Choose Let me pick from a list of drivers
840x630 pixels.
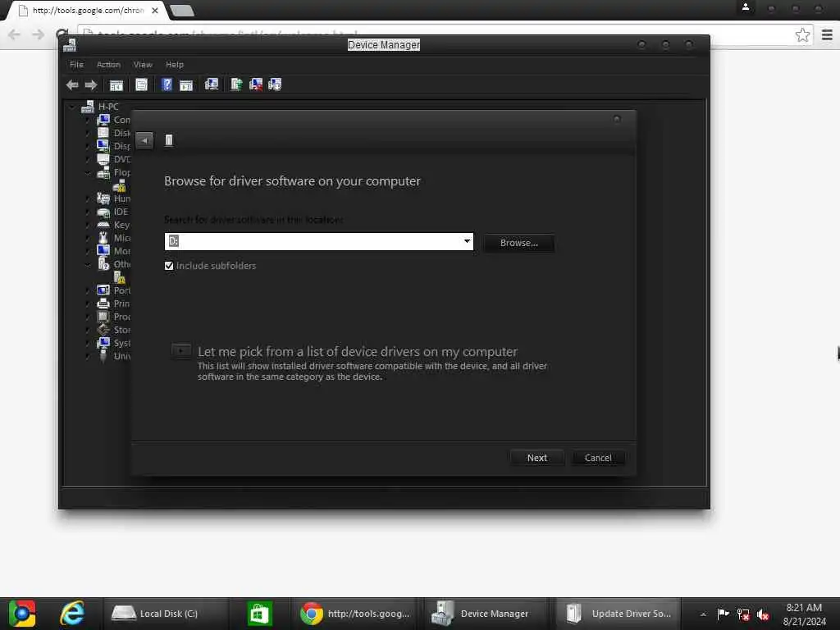pos(358,352)
